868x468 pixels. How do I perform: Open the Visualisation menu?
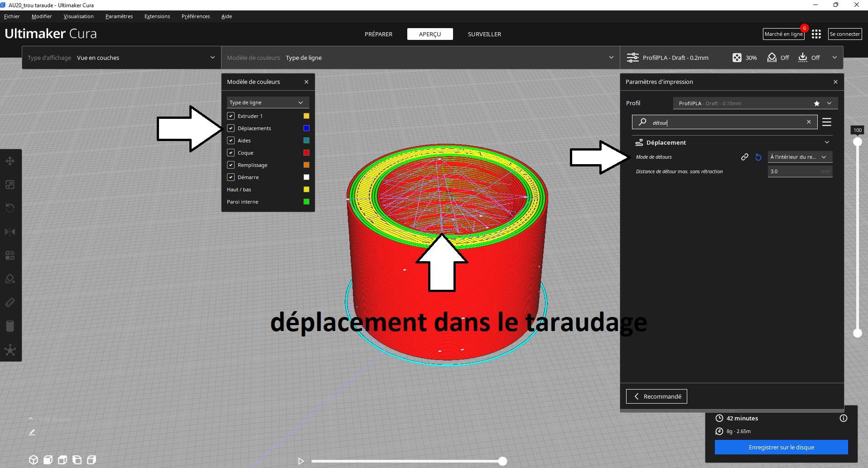(x=78, y=16)
